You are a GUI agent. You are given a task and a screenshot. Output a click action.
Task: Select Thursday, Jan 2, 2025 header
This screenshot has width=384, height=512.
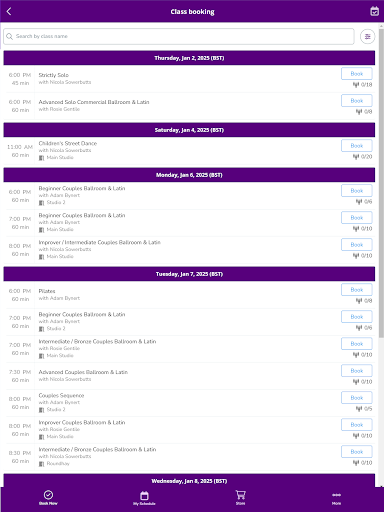click(189, 58)
